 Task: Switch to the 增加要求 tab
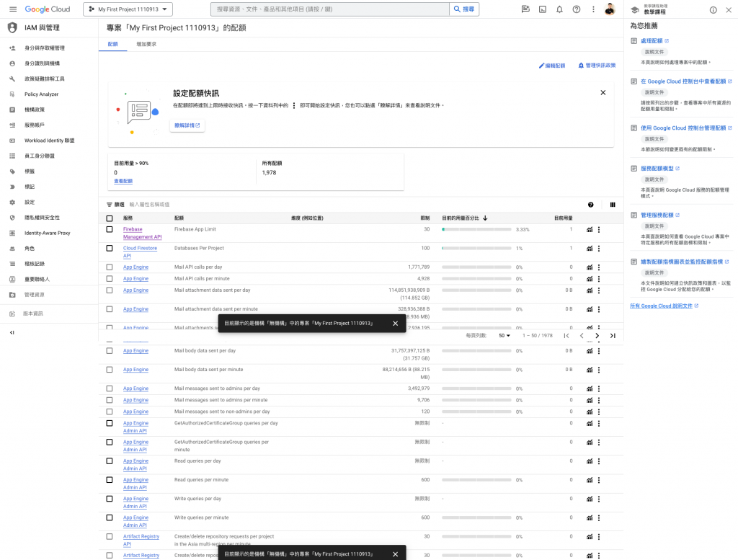[x=146, y=44]
